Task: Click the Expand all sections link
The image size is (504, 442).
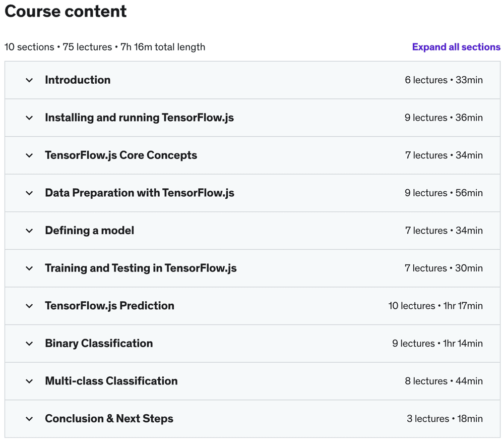Action: tap(456, 47)
